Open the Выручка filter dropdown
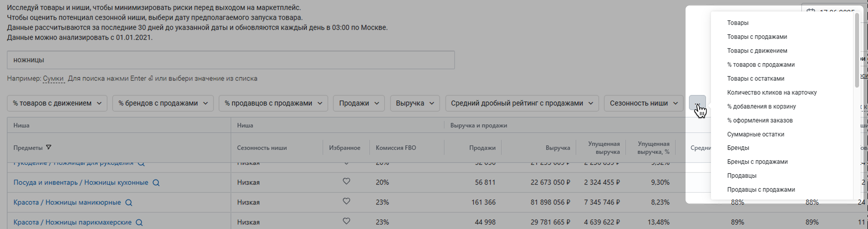Viewport: 868px width, 229px height. [415, 103]
